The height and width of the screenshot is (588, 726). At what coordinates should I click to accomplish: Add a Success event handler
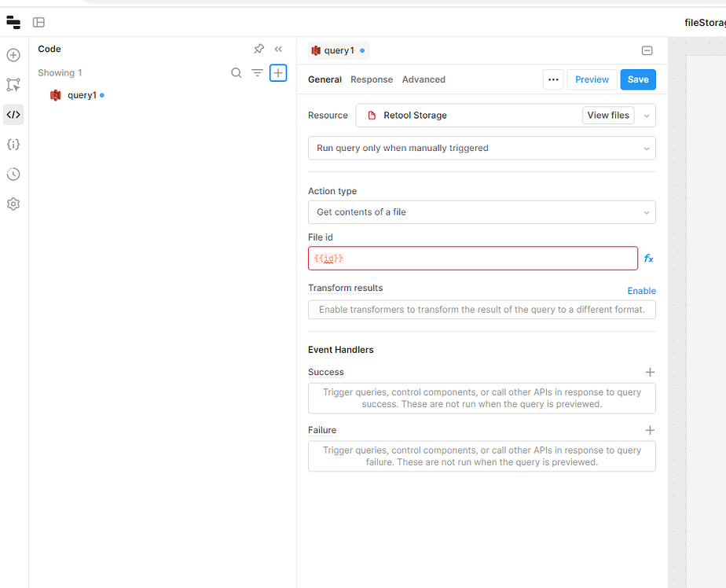pos(650,372)
